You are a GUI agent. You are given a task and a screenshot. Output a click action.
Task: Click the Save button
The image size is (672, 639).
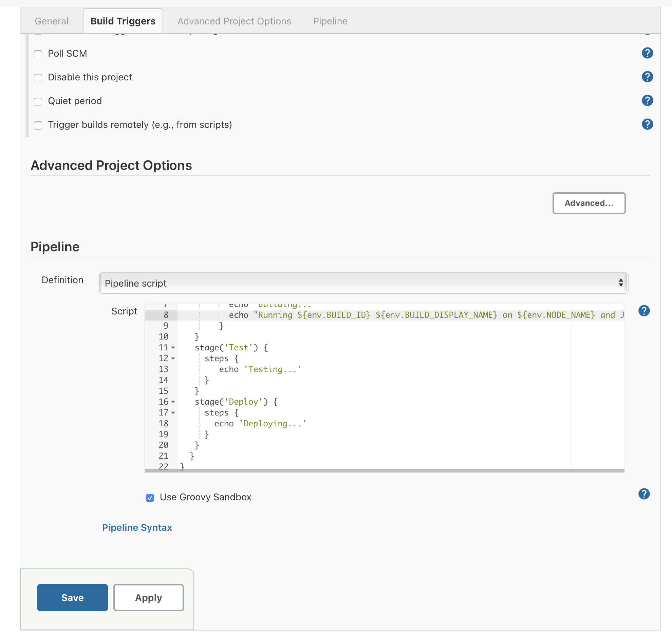pyautogui.click(x=72, y=597)
